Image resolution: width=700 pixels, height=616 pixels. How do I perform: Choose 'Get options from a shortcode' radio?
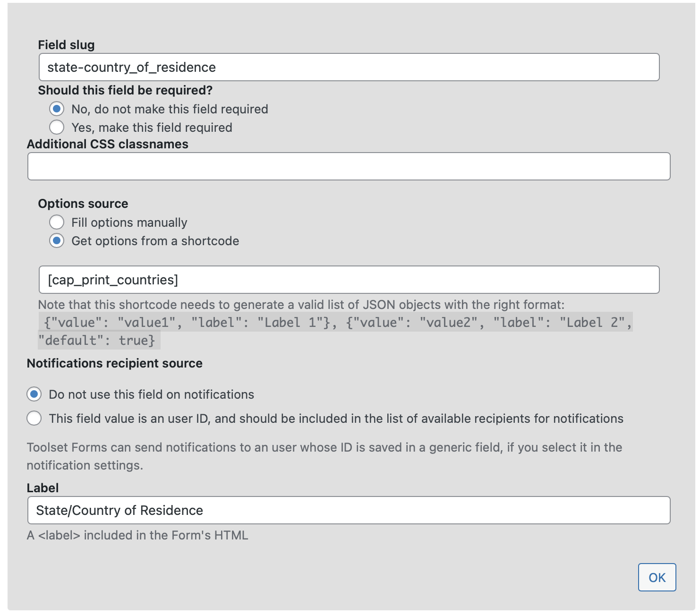point(57,241)
